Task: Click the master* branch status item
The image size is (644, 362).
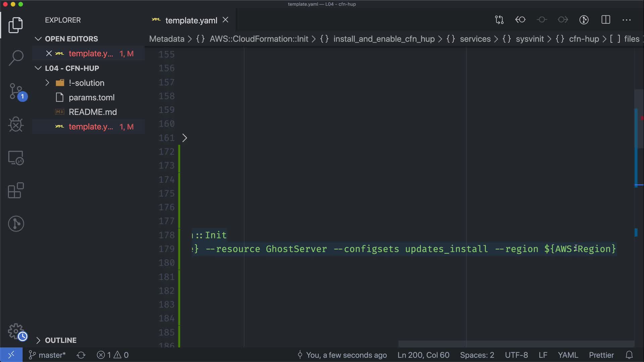Action: click(x=47, y=355)
